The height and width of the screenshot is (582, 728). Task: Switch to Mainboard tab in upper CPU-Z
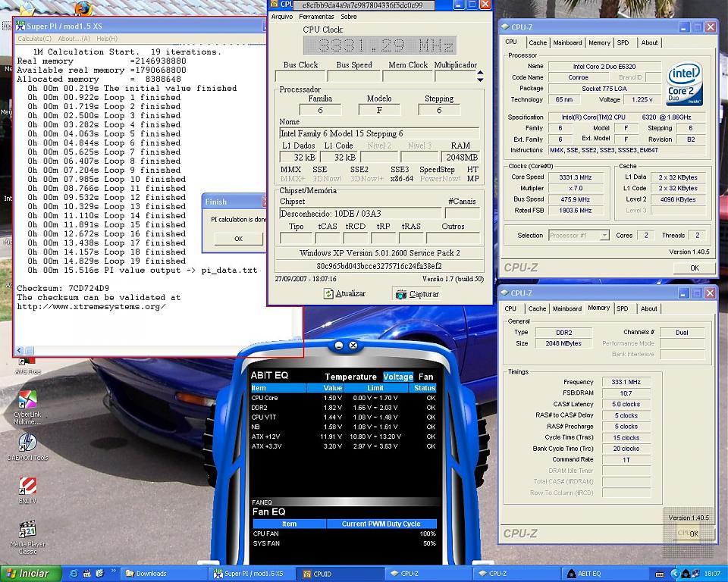click(567, 42)
